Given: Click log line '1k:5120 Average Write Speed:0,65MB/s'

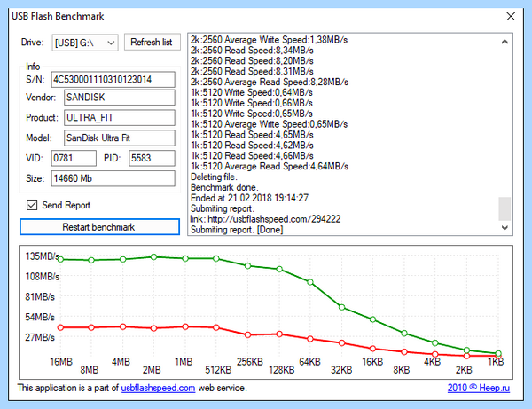Looking at the screenshot, I should point(269,124).
